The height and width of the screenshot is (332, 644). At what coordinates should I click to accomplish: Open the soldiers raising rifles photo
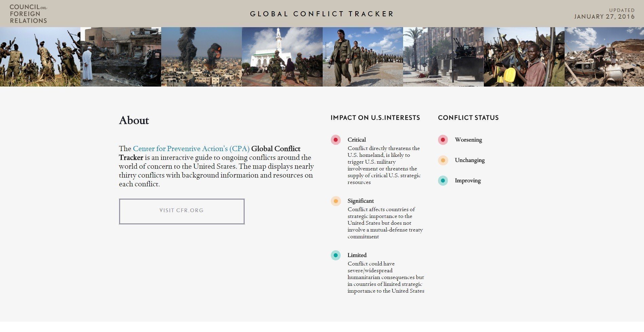(x=40, y=57)
